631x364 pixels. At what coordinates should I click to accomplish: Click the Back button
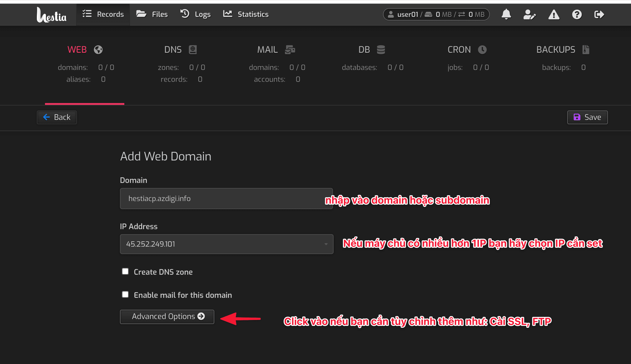[57, 117]
